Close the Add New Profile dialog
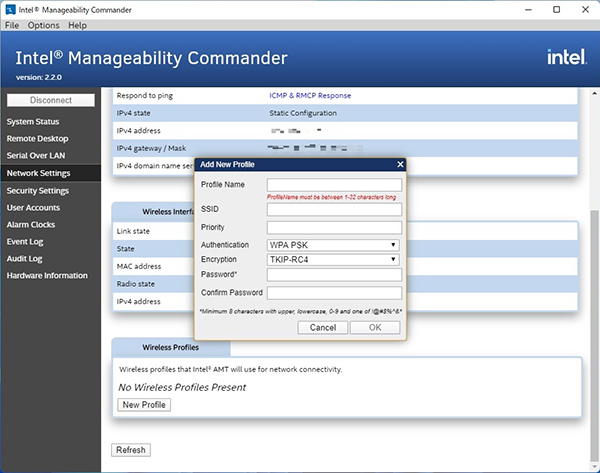 [x=400, y=164]
